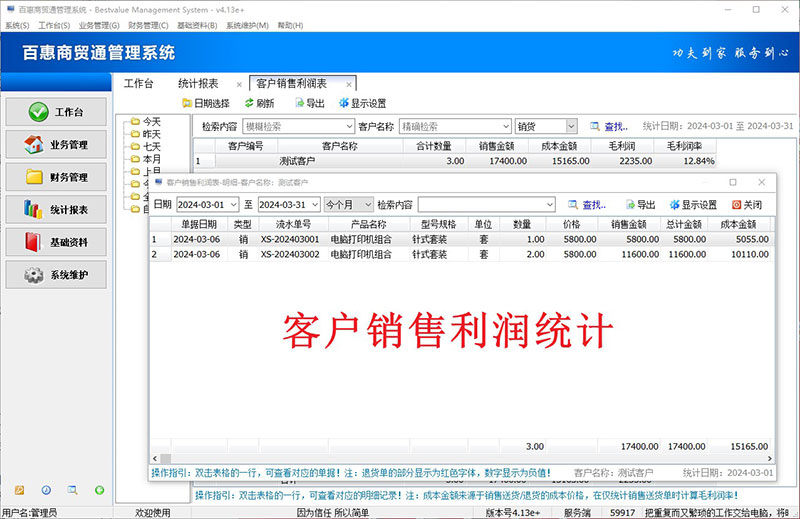Click the XS-202403002 row
Viewport: 800px width, 519px height.
point(461,254)
